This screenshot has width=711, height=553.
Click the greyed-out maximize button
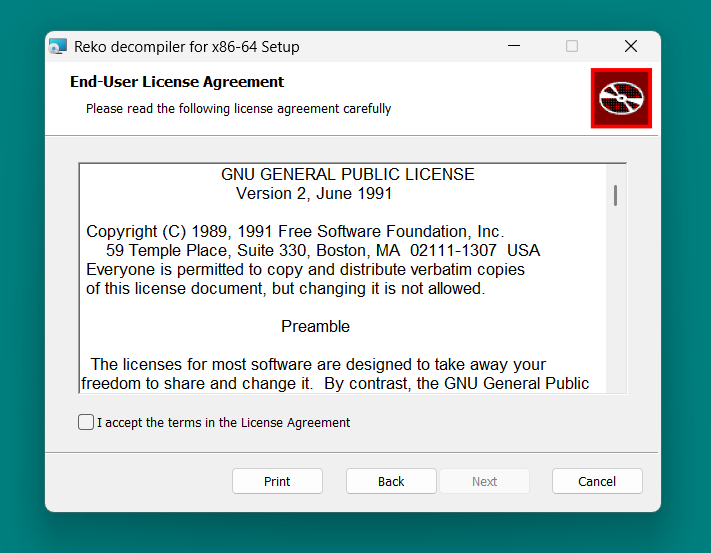click(x=572, y=46)
